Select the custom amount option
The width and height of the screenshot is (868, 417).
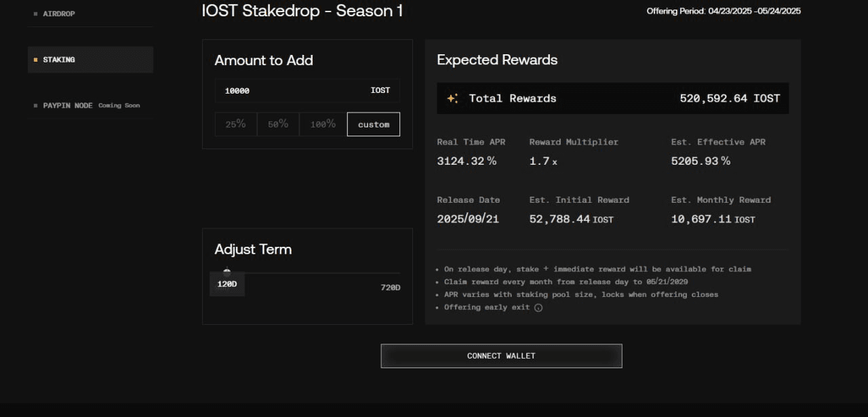click(374, 124)
